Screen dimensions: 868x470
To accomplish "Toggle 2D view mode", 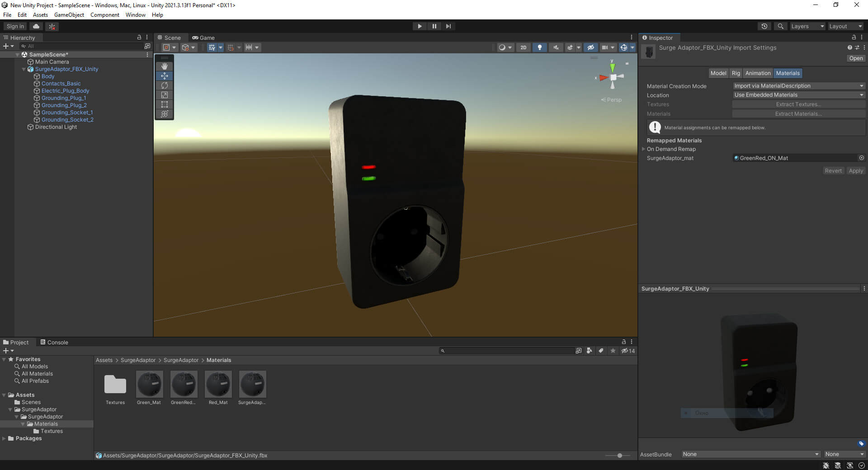I will [x=523, y=47].
